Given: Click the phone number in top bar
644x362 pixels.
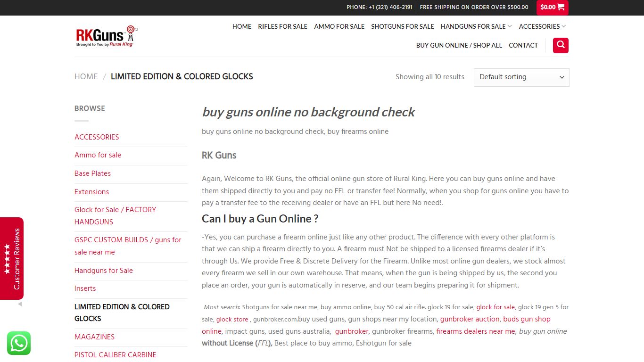Looking at the screenshot, I should 380,7.
